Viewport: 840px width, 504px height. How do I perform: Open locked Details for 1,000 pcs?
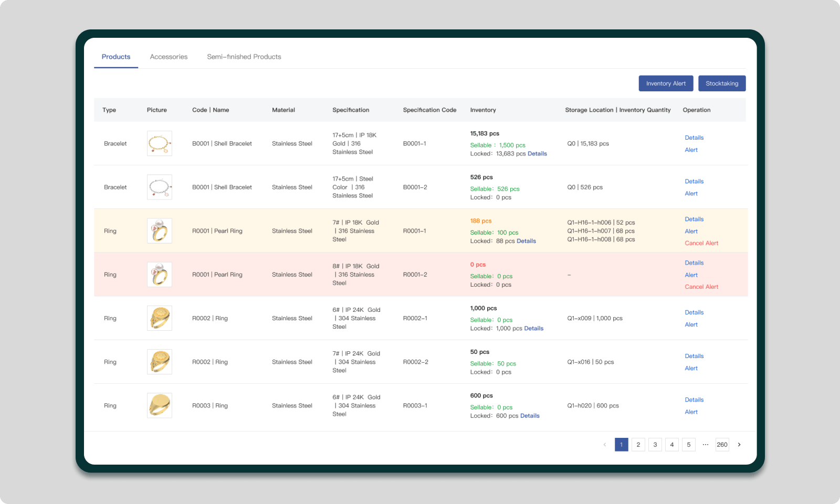click(533, 328)
